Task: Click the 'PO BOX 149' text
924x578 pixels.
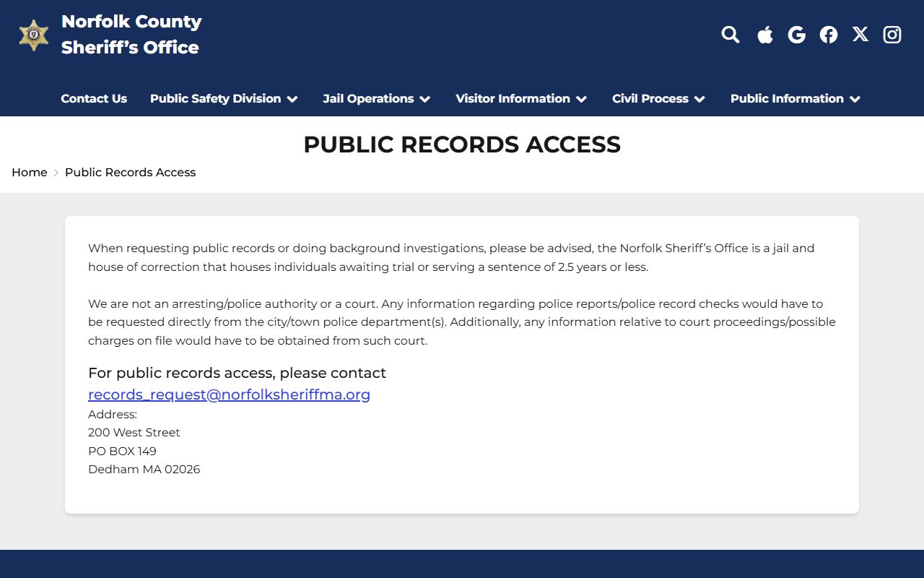Action: (122, 451)
